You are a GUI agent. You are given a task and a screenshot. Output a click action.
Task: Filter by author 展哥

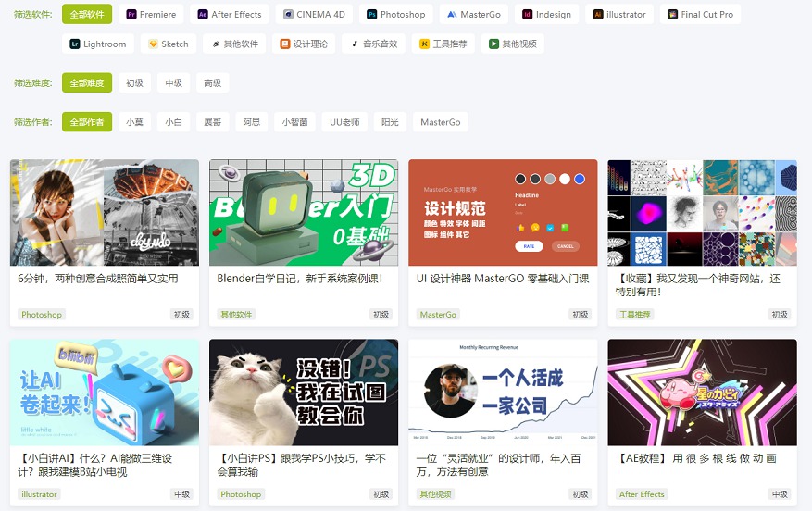tap(212, 122)
